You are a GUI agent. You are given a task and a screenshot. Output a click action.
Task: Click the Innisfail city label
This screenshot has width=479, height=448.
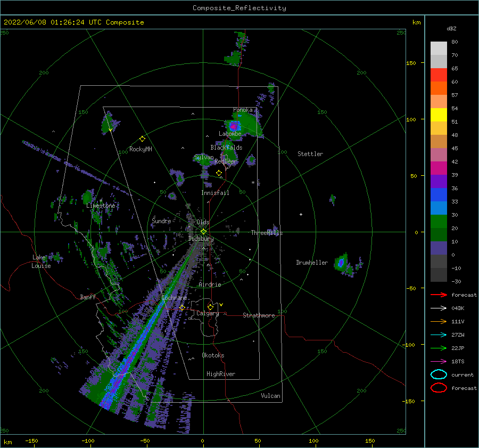pyautogui.click(x=215, y=193)
